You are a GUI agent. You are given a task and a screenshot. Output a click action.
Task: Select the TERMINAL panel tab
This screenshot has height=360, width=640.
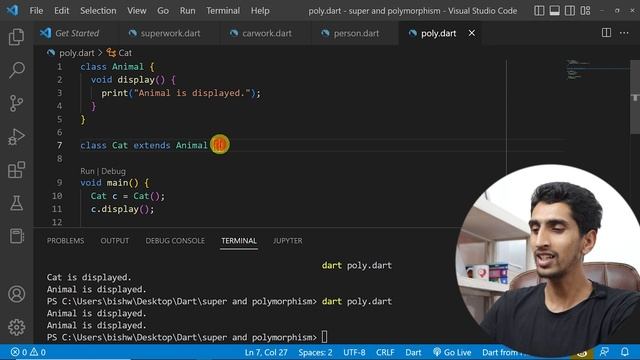pyautogui.click(x=239, y=241)
